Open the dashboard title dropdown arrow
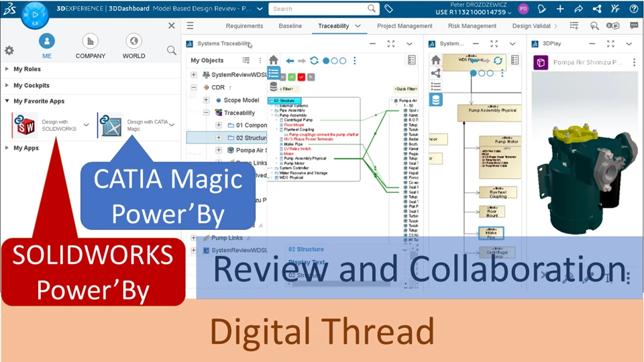 pos(260,9)
